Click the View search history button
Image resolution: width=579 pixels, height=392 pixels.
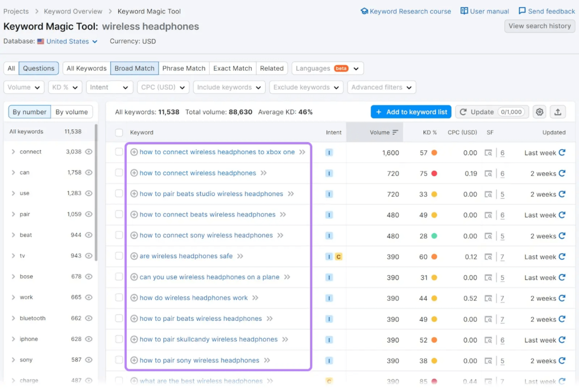tap(539, 26)
